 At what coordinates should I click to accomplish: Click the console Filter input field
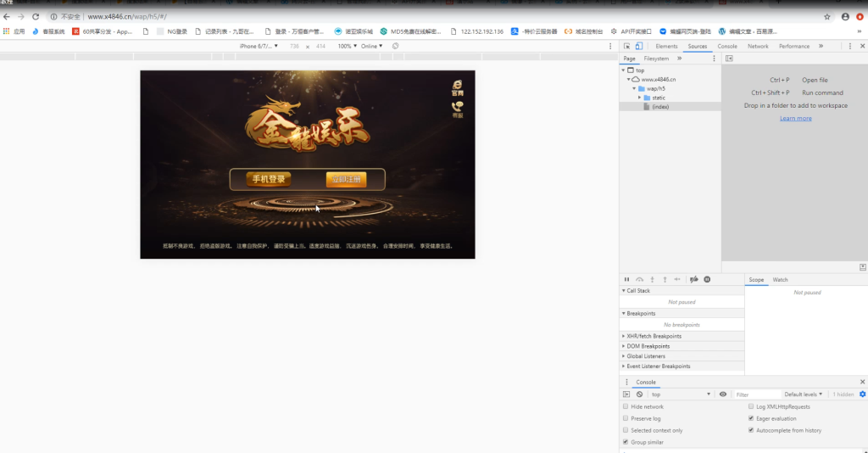point(756,394)
